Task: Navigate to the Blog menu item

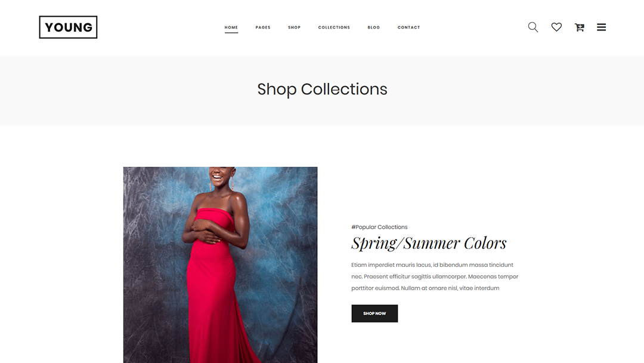Action: (374, 27)
